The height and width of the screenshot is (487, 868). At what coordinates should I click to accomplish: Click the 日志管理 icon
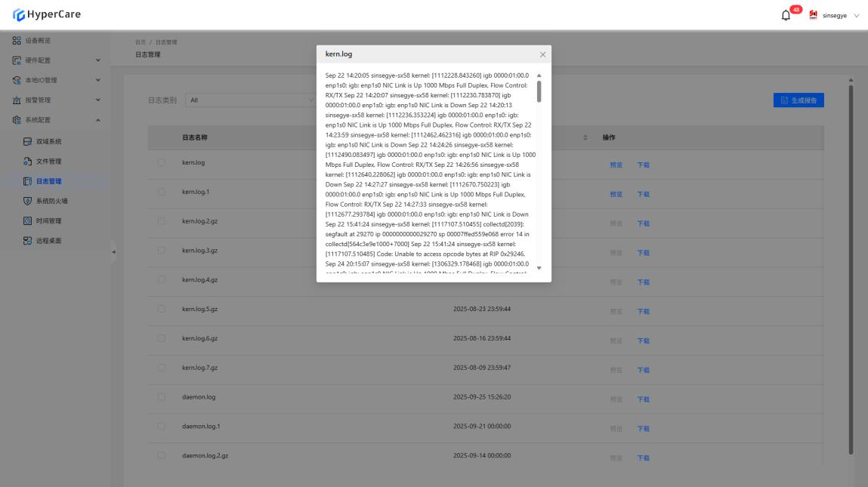pyautogui.click(x=28, y=181)
